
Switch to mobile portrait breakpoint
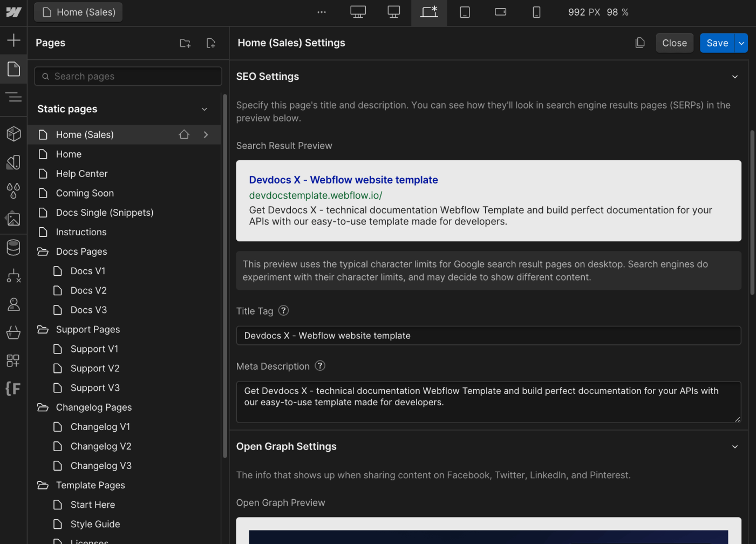(536, 12)
